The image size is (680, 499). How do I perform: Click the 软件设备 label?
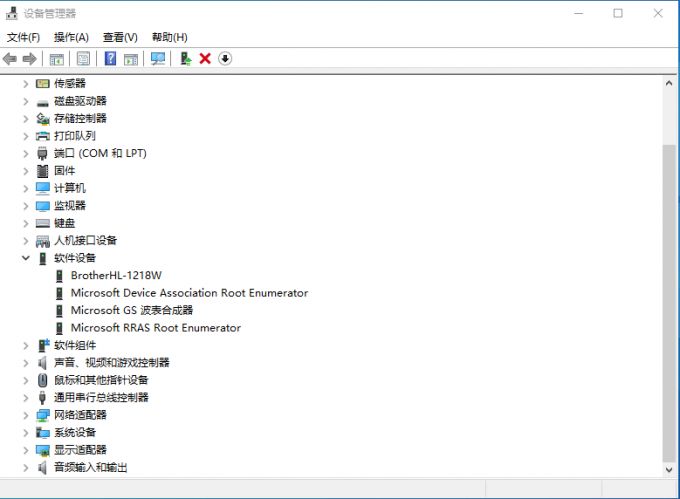pos(75,258)
